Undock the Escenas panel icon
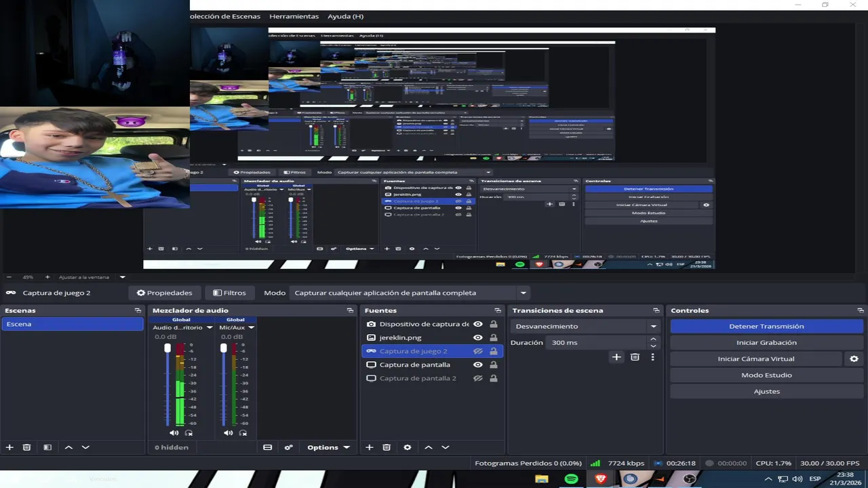Image resolution: width=868 pixels, height=488 pixels. tap(138, 310)
